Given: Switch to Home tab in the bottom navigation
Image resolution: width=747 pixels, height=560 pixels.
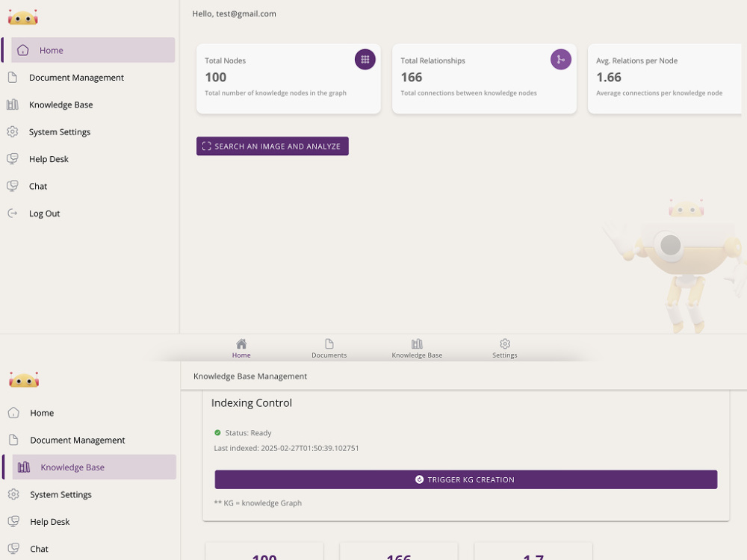Looking at the screenshot, I should click(241, 349).
